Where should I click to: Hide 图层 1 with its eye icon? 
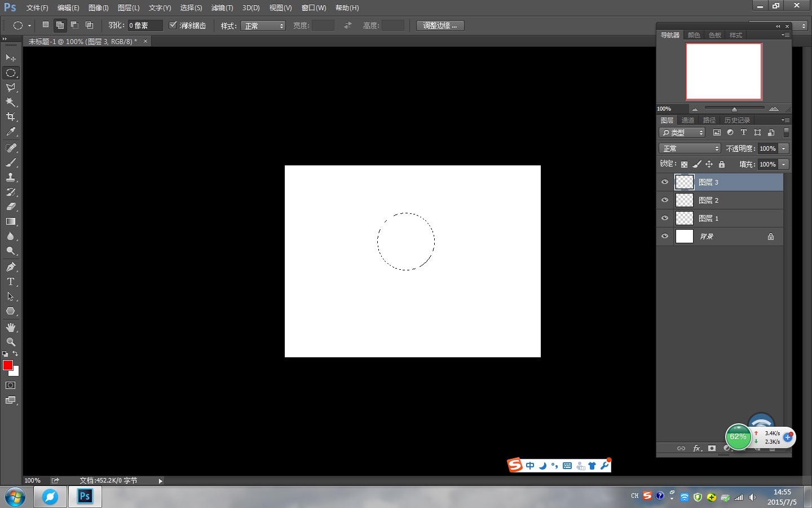click(x=665, y=218)
